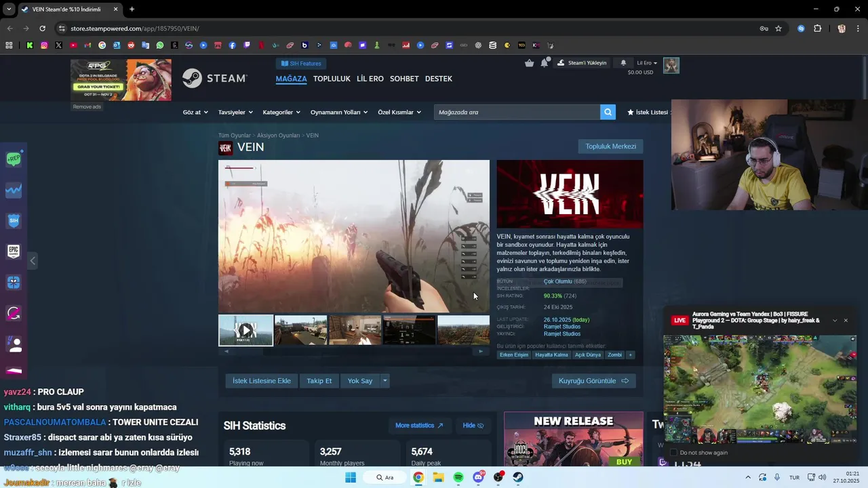Click the Takip Et button
The height and width of the screenshot is (488, 868).
tap(319, 381)
